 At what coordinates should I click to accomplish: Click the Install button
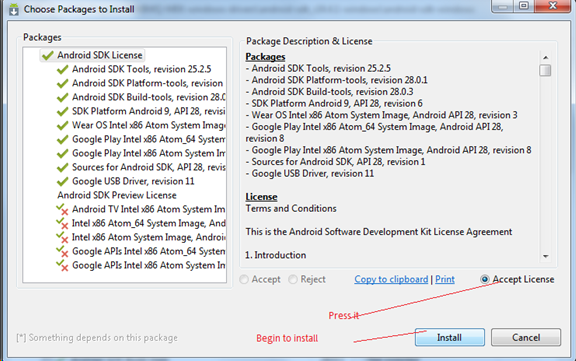[450, 337]
